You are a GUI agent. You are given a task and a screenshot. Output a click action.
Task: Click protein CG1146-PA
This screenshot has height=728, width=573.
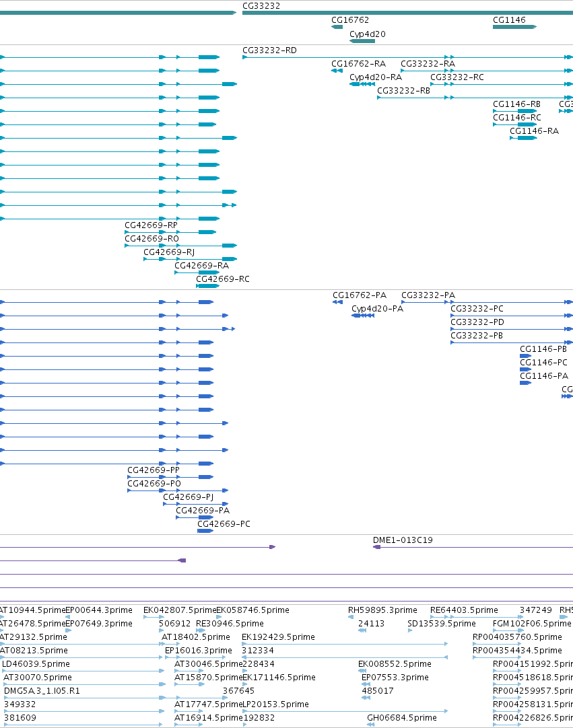544,376
